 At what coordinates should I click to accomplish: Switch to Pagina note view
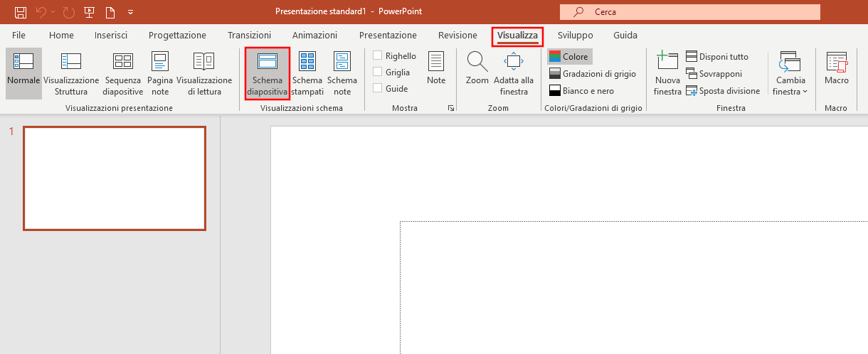tap(160, 73)
